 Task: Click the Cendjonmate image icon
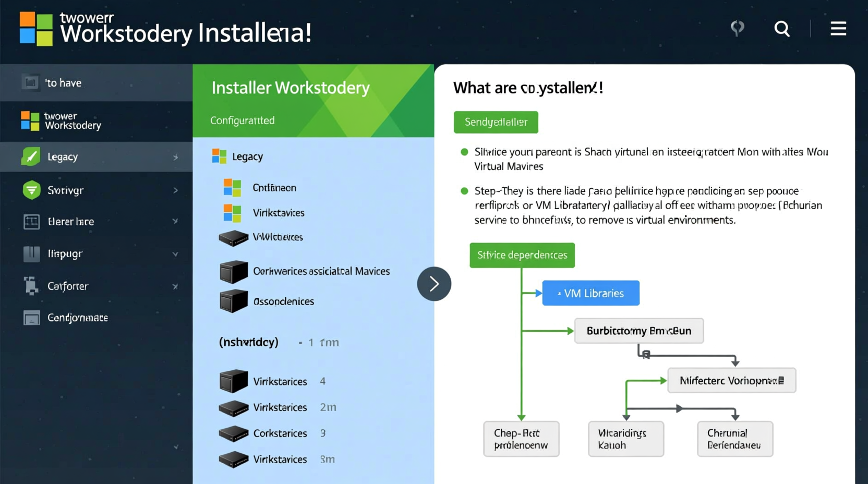pos(32,318)
